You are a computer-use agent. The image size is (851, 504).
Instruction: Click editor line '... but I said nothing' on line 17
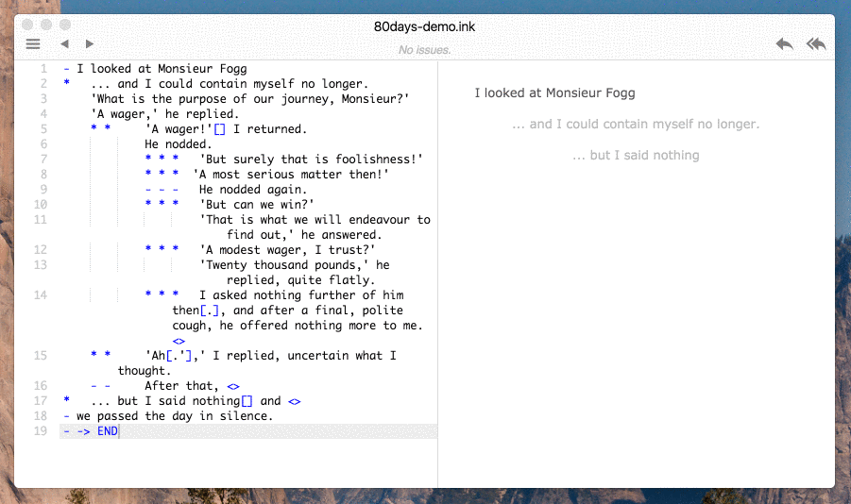point(165,401)
